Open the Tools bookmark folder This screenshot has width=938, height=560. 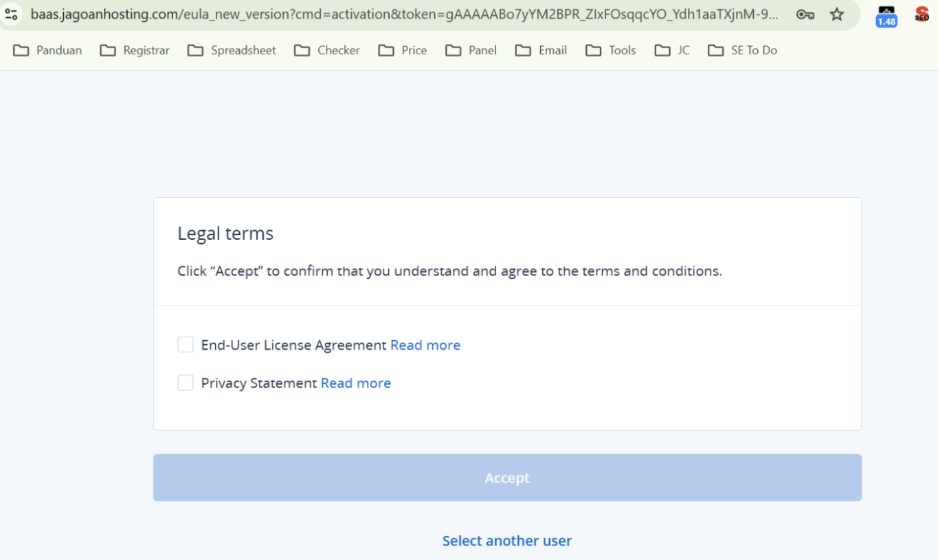610,50
